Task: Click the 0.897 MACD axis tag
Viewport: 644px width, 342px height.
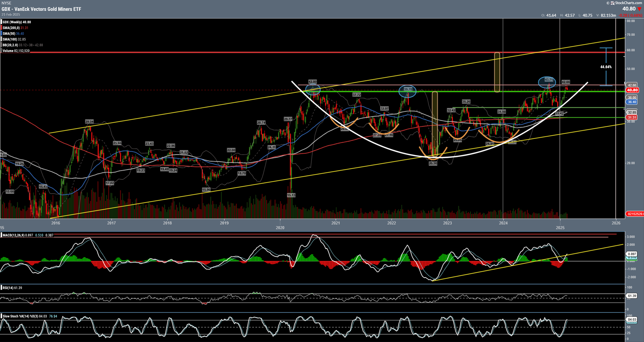Action: pyautogui.click(x=632, y=254)
